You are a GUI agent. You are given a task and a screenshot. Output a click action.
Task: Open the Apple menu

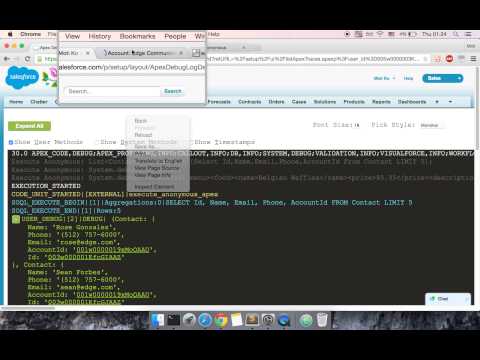click(x=10, y=34)
